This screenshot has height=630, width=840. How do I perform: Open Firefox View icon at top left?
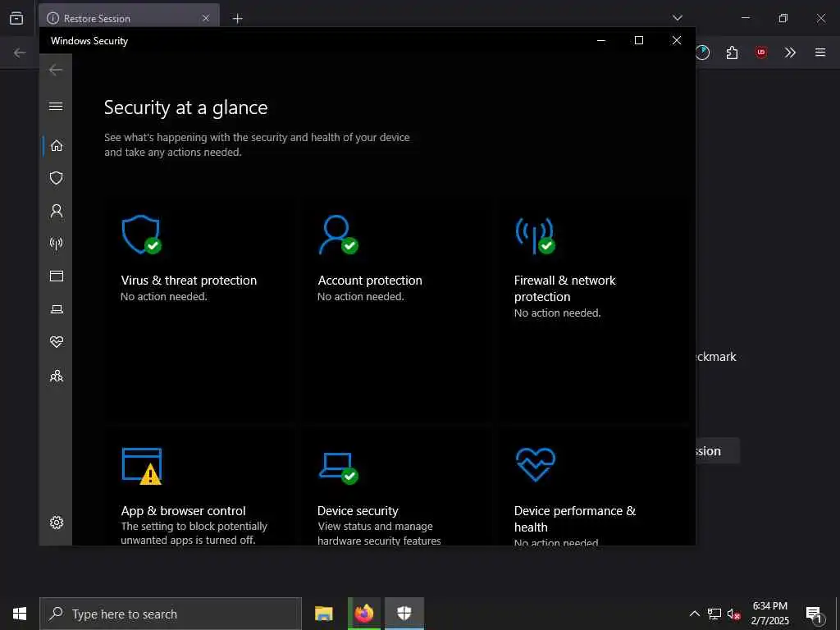[16, 18]
